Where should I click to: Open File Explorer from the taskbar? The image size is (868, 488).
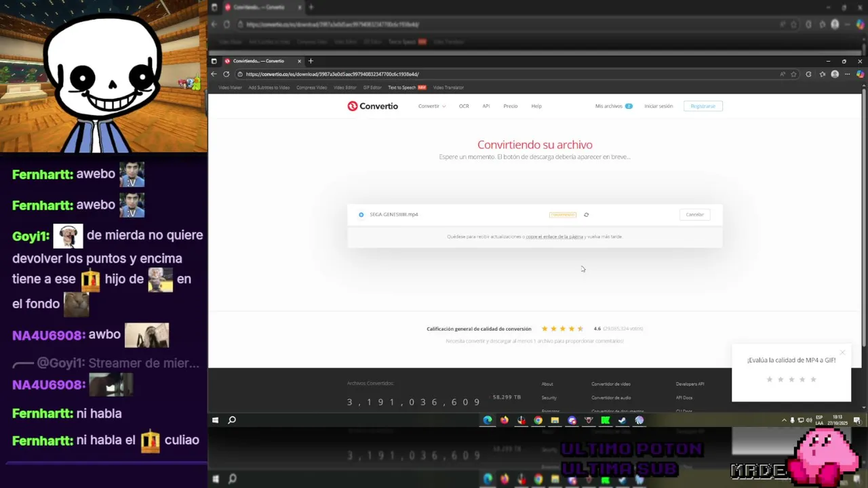coord(555,420)
